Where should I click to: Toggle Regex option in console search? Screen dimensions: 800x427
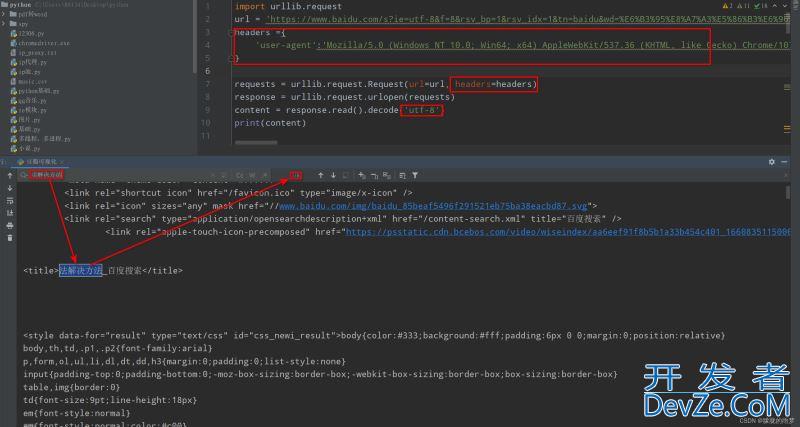coord(264,175)
